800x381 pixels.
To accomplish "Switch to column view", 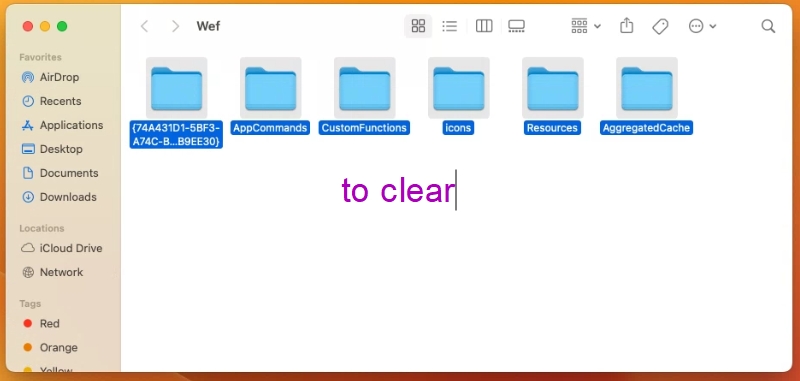I will coord(484,26).
